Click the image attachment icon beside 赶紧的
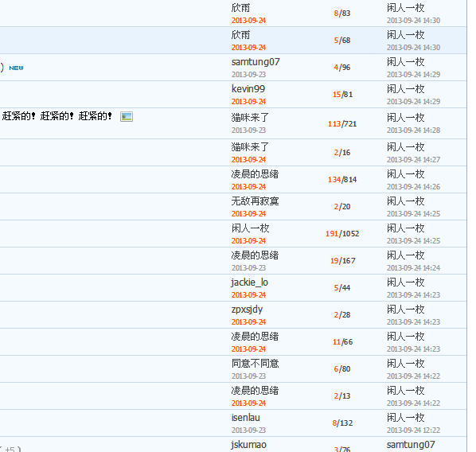Viewport: 476px width, 452px height. 127,116
